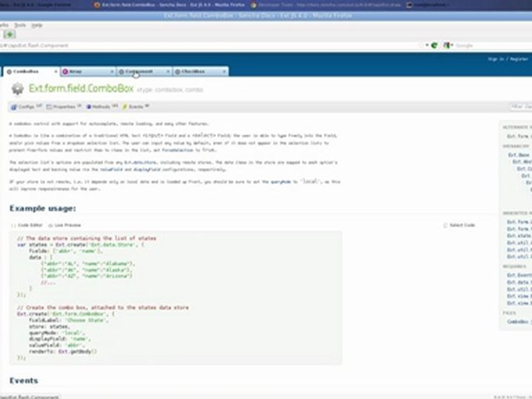Click the Code Editor button
Image resolution: width=532 pixels, height=399 pixels.
[27, 226]
